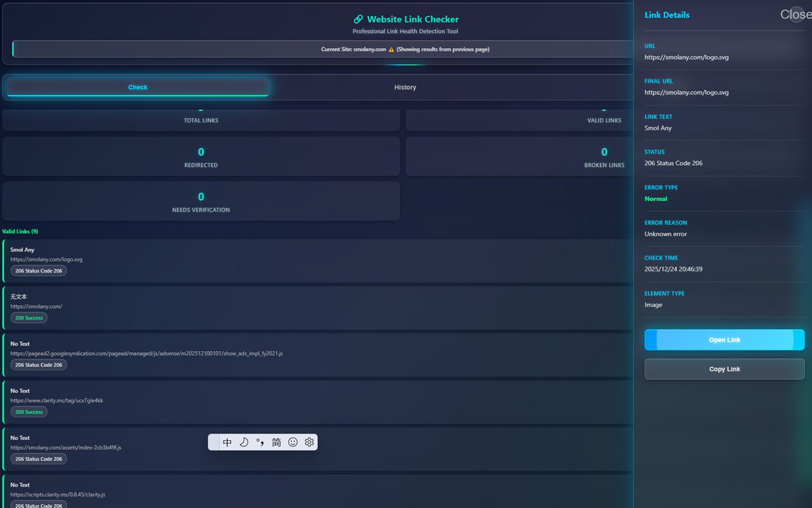Switch IME to Chinese mode (中 icon)
The width and height of the screenshot is (812, 508).
pos(227,443)
